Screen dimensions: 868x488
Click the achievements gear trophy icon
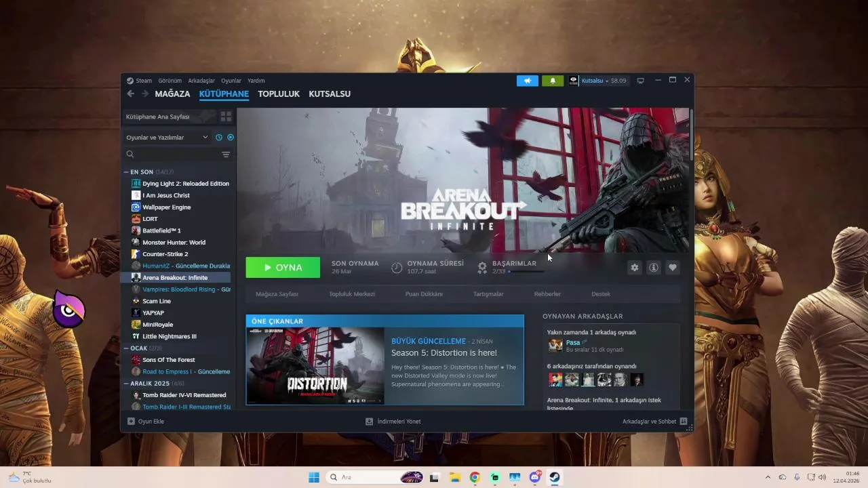482,268
